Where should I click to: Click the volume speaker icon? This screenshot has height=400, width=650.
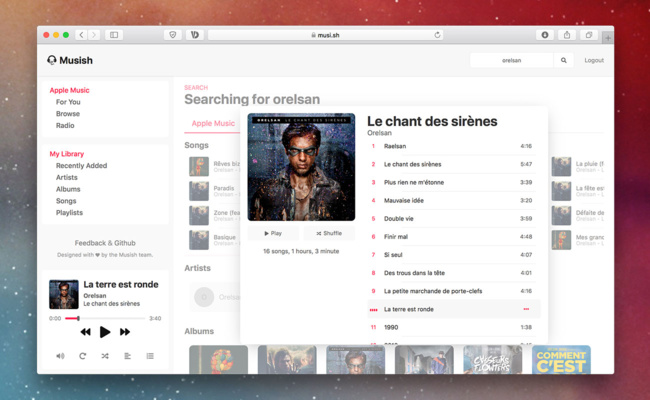[x=61, y=356]
